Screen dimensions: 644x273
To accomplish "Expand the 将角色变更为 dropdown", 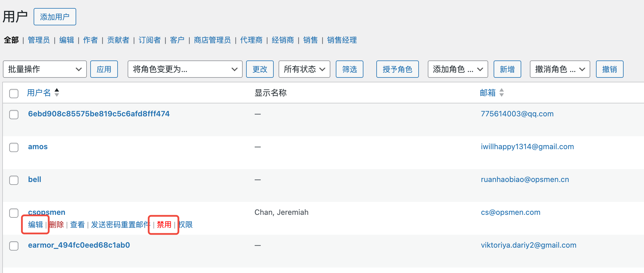I will (185, 69).
